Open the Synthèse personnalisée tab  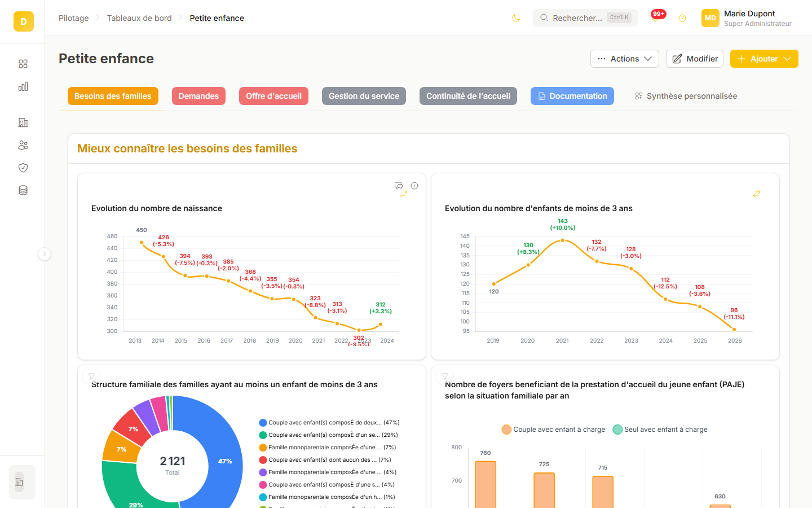(x=686, y=96)
